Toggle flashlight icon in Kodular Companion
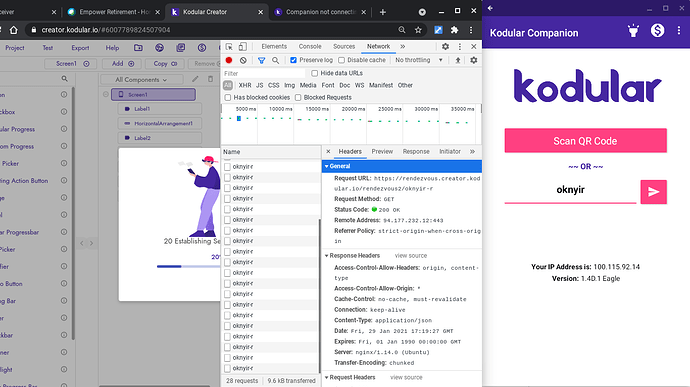This screenshot has width=690, height=387. click(x=633, y=31)
